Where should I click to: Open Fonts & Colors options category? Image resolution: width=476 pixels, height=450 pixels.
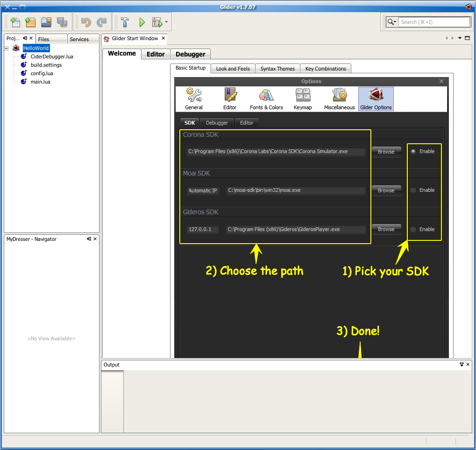point(266,99)
